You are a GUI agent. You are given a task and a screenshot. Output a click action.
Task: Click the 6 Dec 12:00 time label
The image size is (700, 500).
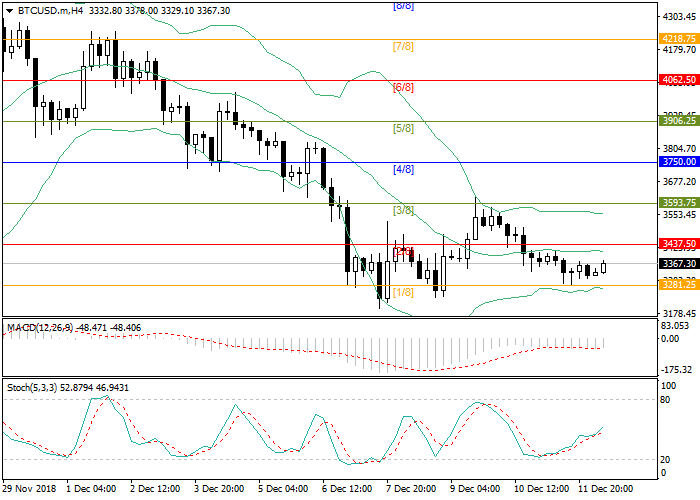(x=346, y=488)
